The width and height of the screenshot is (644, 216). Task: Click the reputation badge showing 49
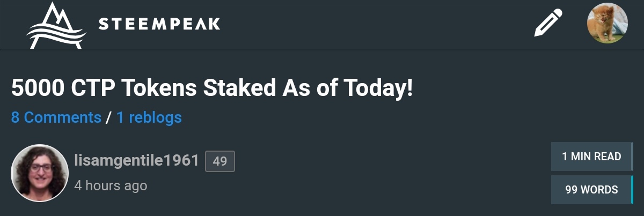(220, 161)
